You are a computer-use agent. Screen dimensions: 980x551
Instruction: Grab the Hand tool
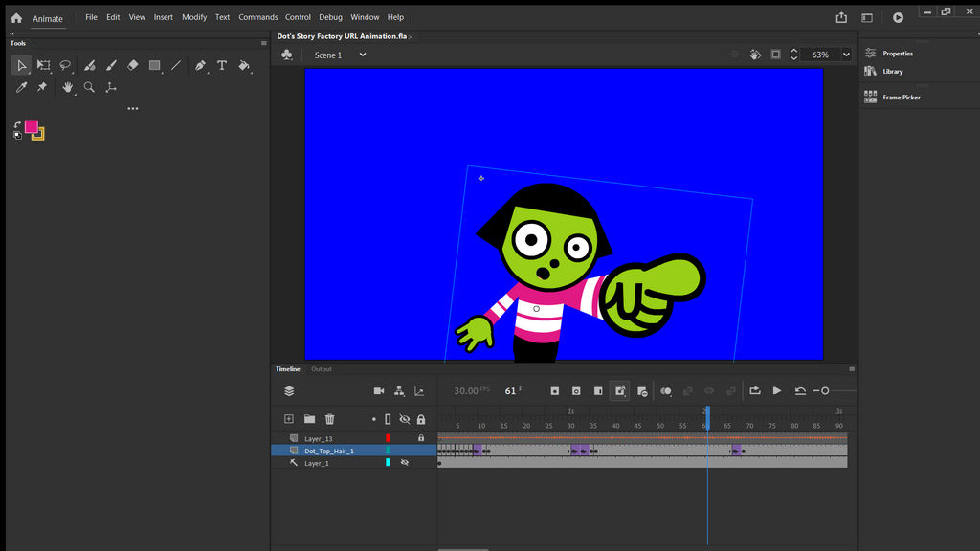coord(67,87)
